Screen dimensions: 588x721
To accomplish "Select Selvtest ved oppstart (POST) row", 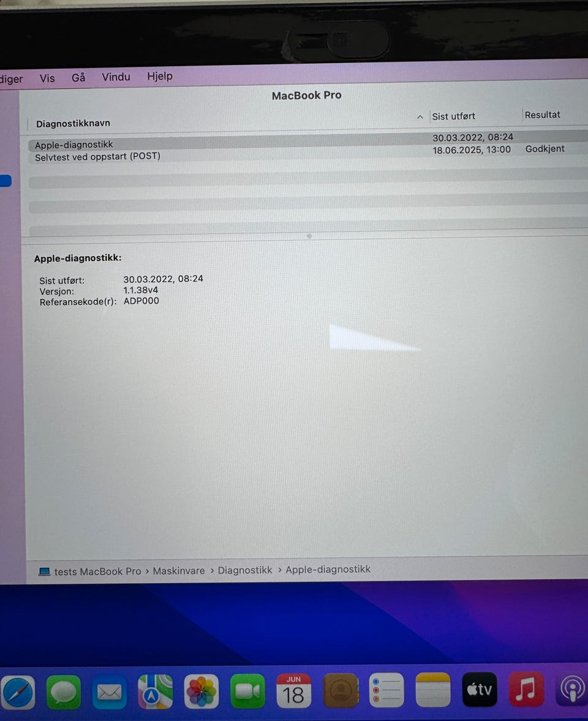I will click(x=308, y=154).
